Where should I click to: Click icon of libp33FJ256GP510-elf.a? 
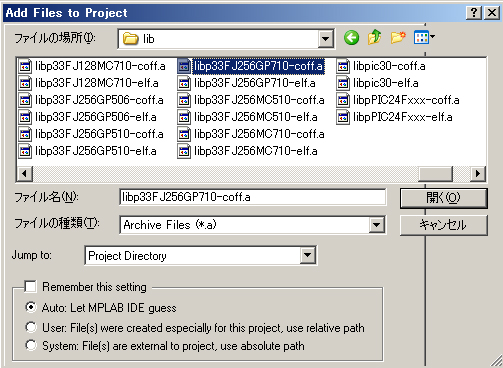tap(25, 151)
